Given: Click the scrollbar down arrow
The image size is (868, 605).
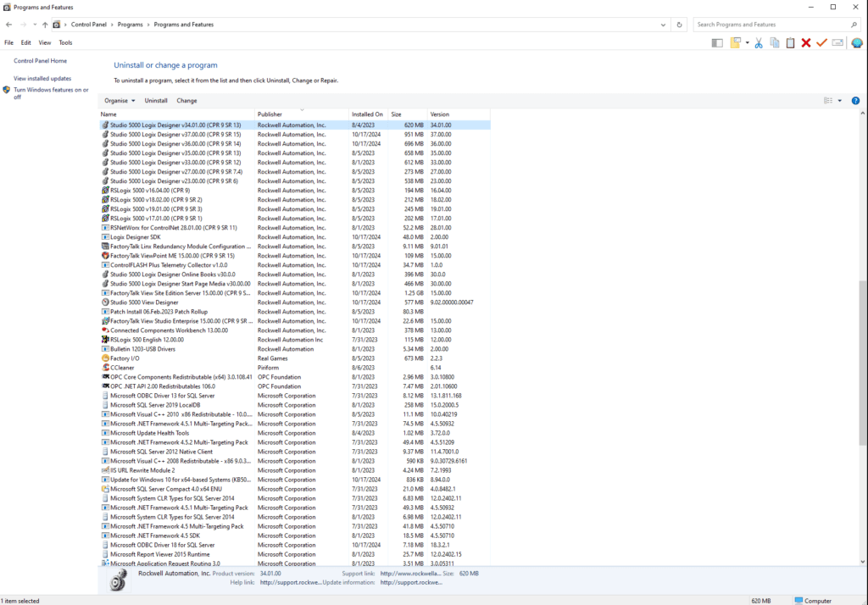Looking at the screenshot, I should (862, 562).
